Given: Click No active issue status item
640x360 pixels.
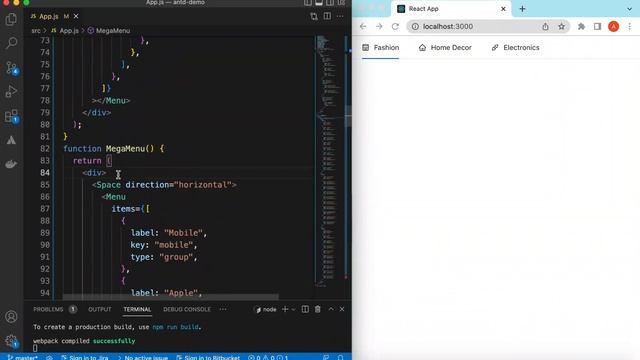Looking at the screenshot, I should pos(143,357).
